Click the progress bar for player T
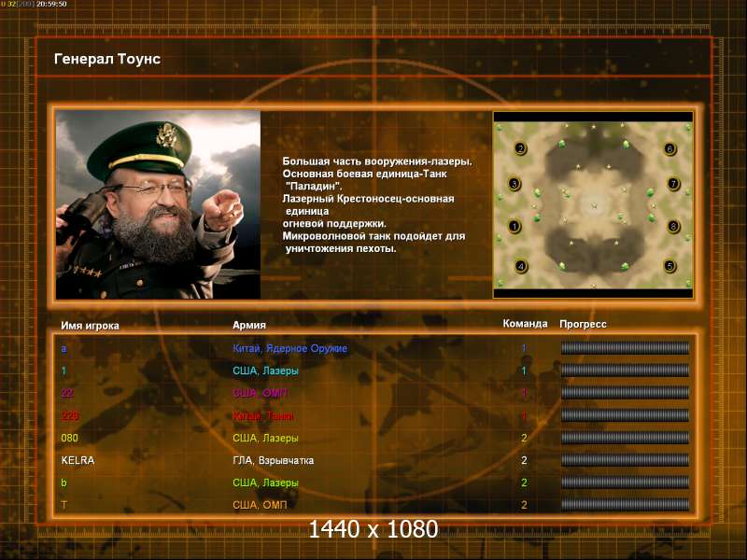Image resolution: width=747 pixels, height=560 pixels. click(625, 505)
